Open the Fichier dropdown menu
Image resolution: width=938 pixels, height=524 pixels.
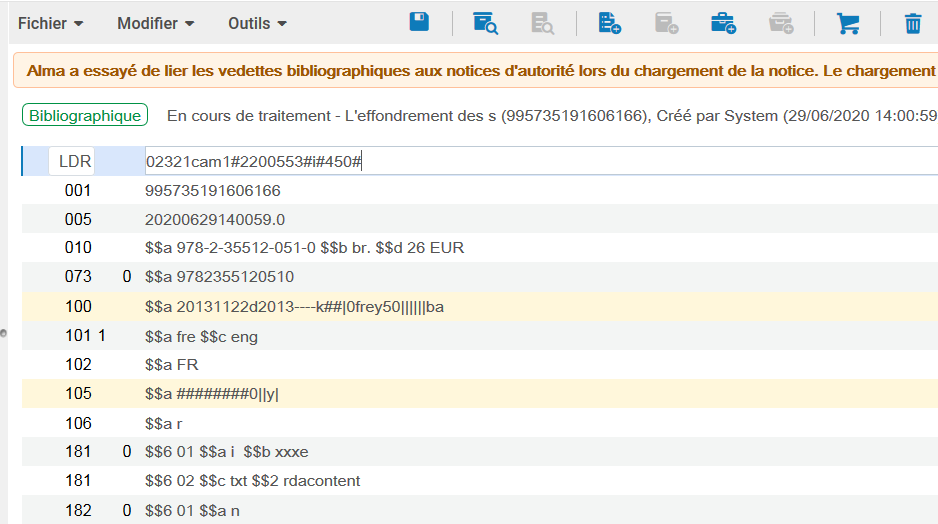point(50,23)
